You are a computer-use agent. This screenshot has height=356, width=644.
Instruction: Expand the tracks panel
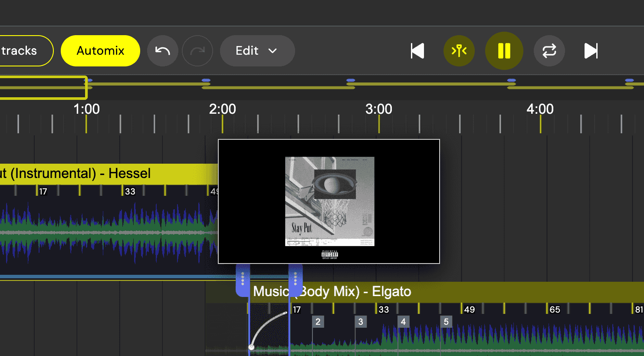point(20,51)
